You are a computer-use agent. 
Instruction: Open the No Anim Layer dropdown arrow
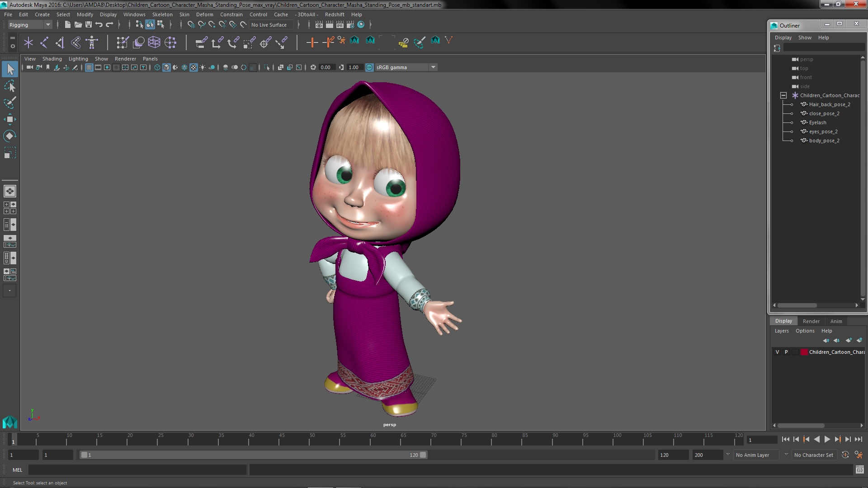coord(728,455)
